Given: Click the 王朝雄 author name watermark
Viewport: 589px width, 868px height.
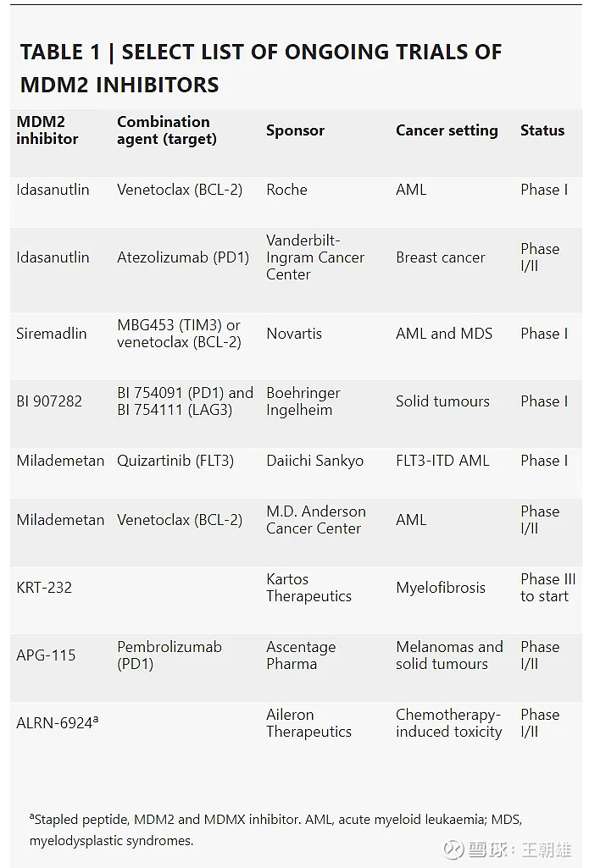Looking at the screenshot, I should (546, 849).
